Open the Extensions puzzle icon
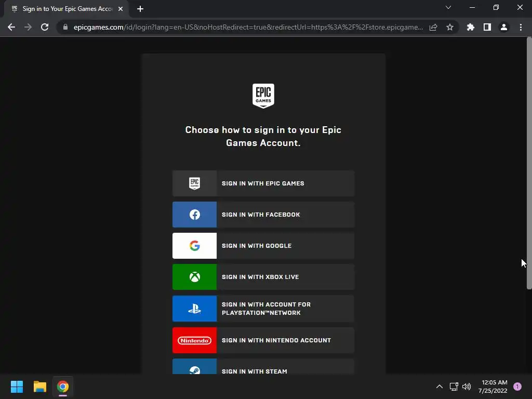The width and height of the screenshot is (532, 399). (x=471, y=27)
